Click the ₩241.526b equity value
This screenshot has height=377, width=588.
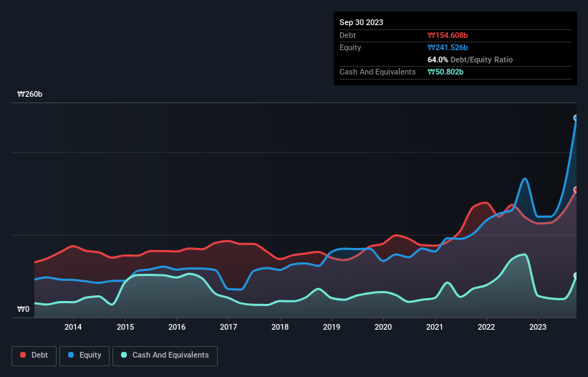point(448,47)
